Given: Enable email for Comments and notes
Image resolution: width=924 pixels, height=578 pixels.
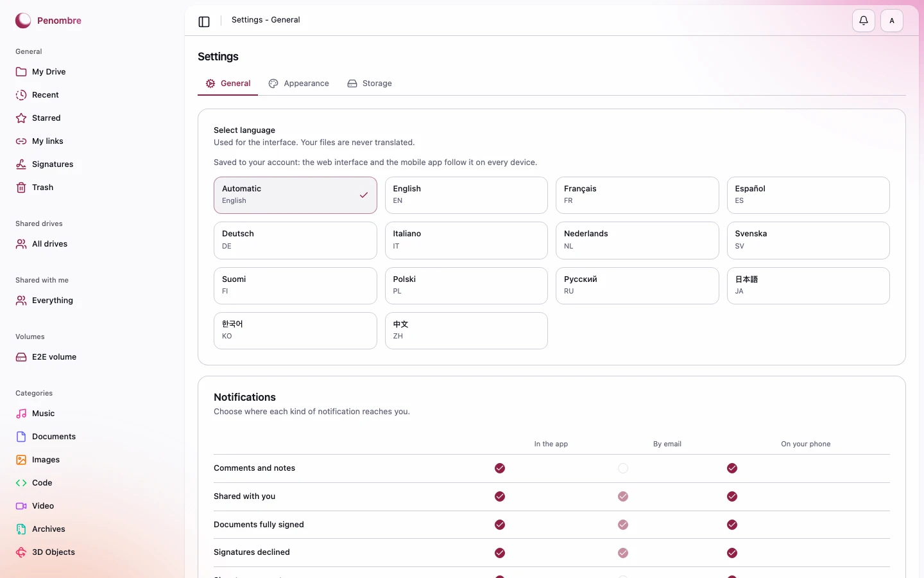Looking at the screenshot, I should click(623, 468).
